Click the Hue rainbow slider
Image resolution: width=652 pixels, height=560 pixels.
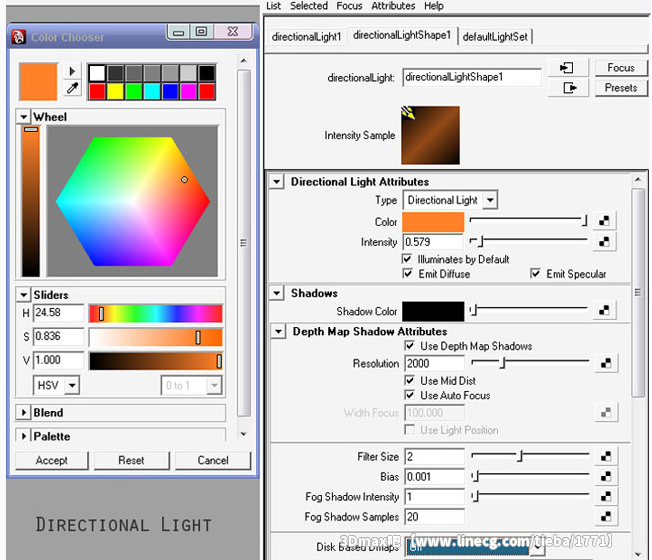[156, 313]
